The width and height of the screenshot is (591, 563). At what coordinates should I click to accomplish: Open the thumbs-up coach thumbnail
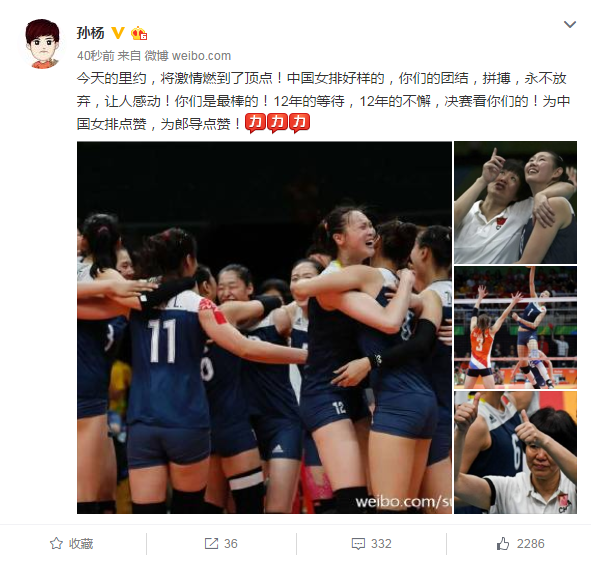515,453
